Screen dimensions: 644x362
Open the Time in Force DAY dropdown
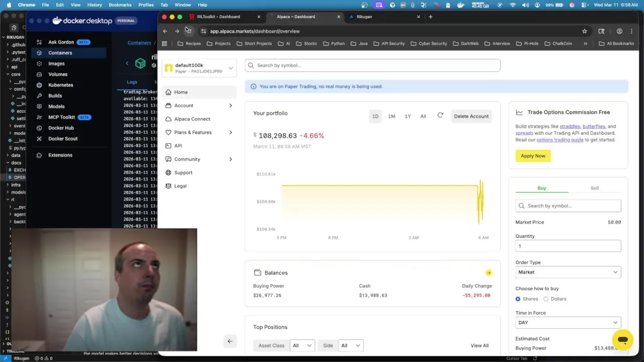click(568, 322)
